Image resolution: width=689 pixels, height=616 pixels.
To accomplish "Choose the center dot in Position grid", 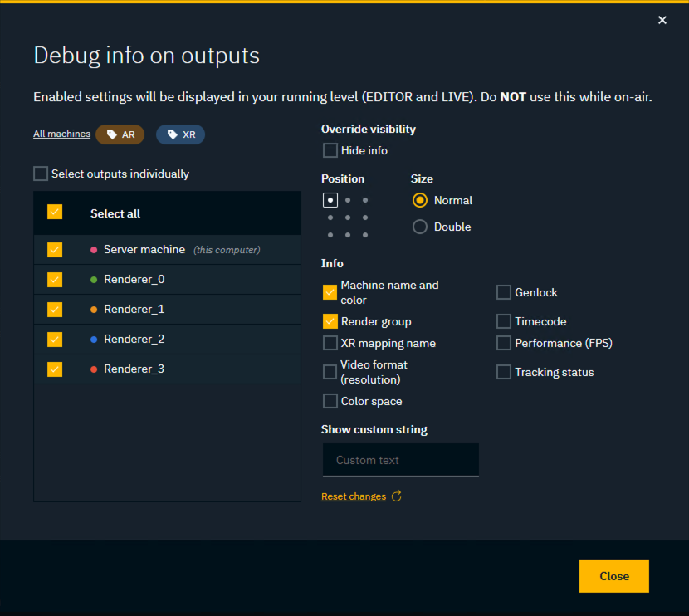I will (x=348, y=218).
